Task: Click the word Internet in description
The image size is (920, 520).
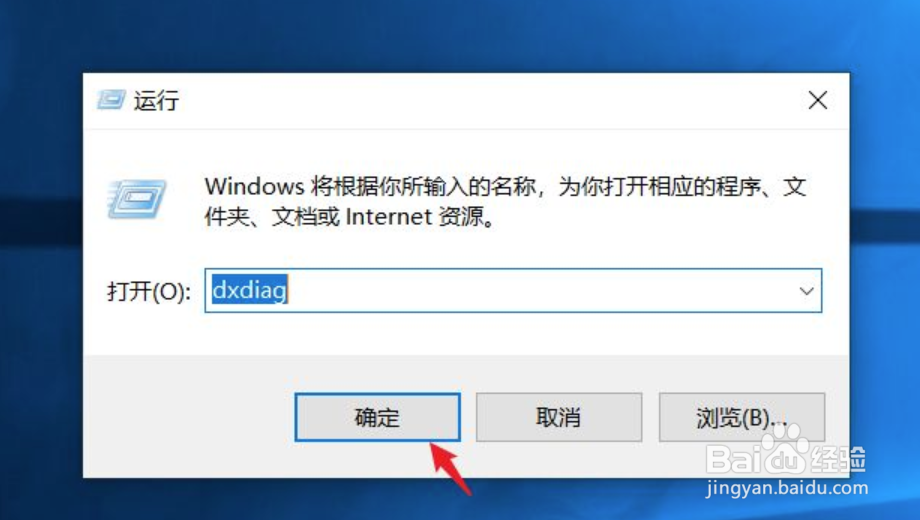Action: [x=388, y=217]
